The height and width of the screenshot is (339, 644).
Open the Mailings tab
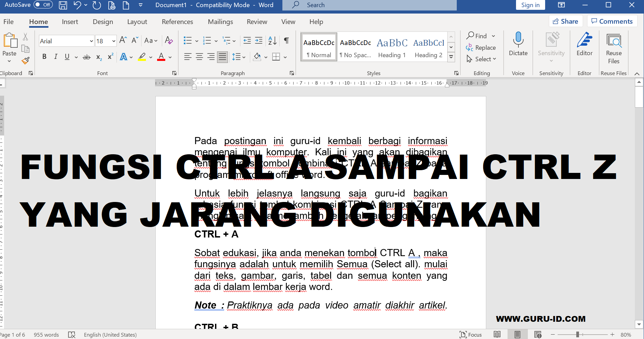click(220, 21)
